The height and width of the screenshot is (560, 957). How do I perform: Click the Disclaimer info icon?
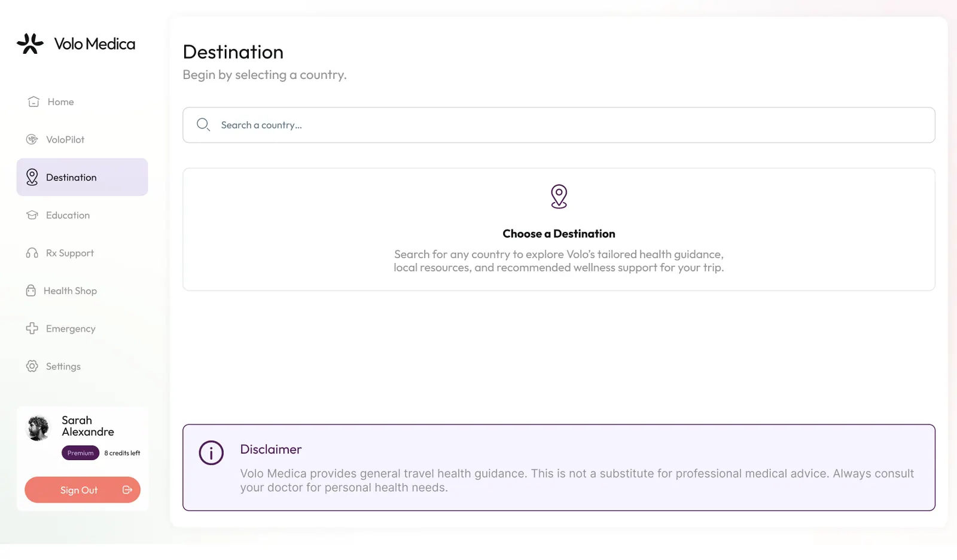click(211, 453)
